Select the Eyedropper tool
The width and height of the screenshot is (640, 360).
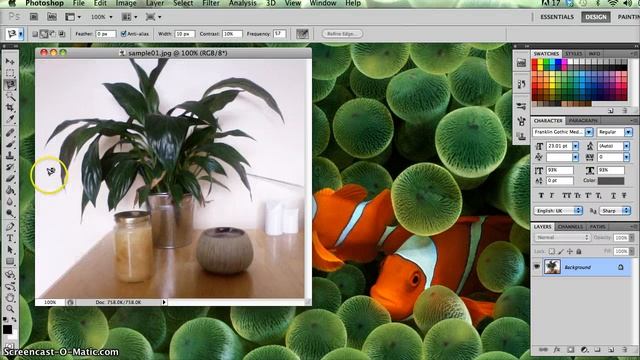click(x=10, y=119)
